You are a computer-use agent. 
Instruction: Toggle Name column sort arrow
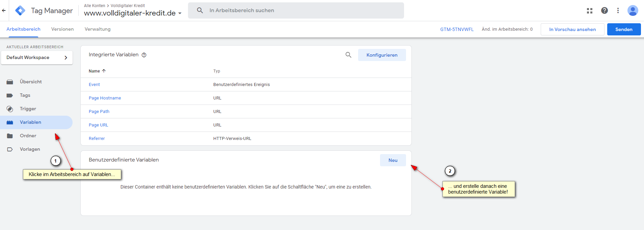coord(104,71)
